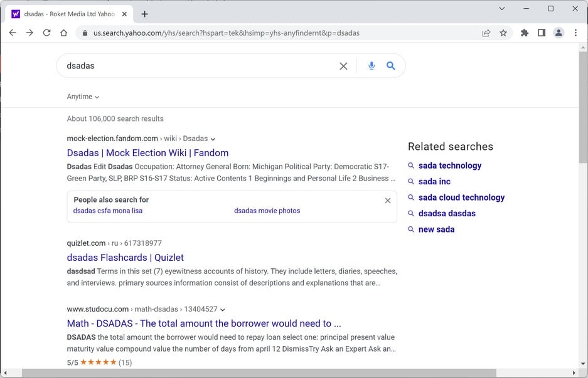Open Dsadas Mock Election Wiki Fandom link
588x378 pixels.
coord(147,153)
